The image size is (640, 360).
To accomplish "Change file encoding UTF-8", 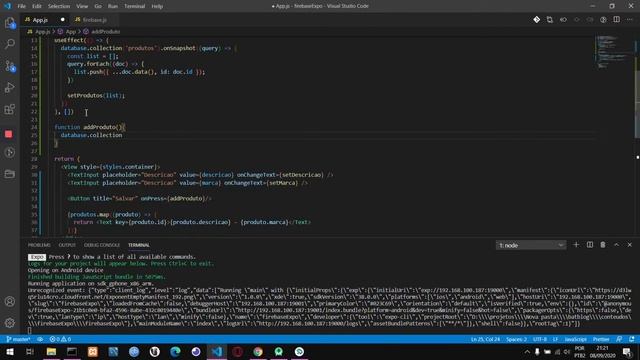I will 540,339.
